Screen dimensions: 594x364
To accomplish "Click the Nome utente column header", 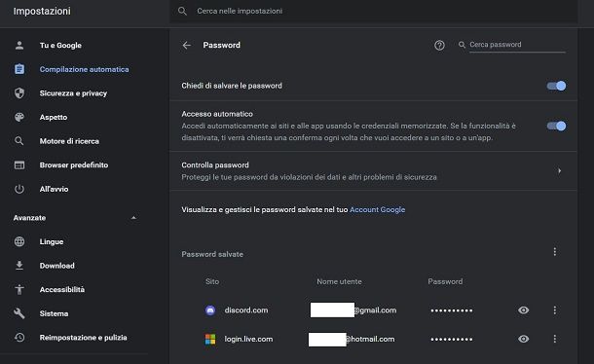I will pyautogui.click(x=339, y=281).
